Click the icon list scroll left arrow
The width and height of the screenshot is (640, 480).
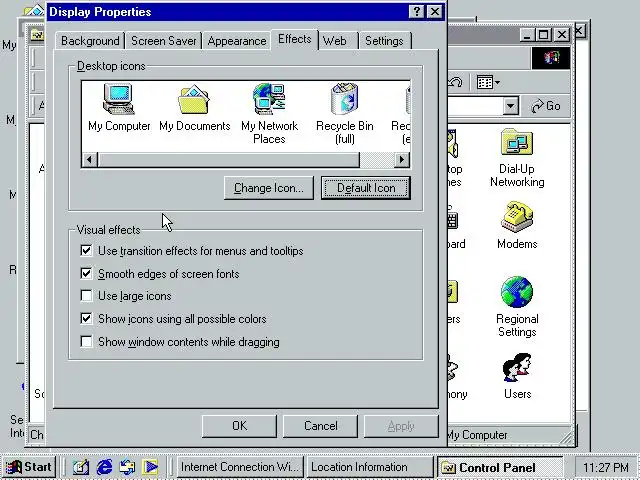coord(89,160)
